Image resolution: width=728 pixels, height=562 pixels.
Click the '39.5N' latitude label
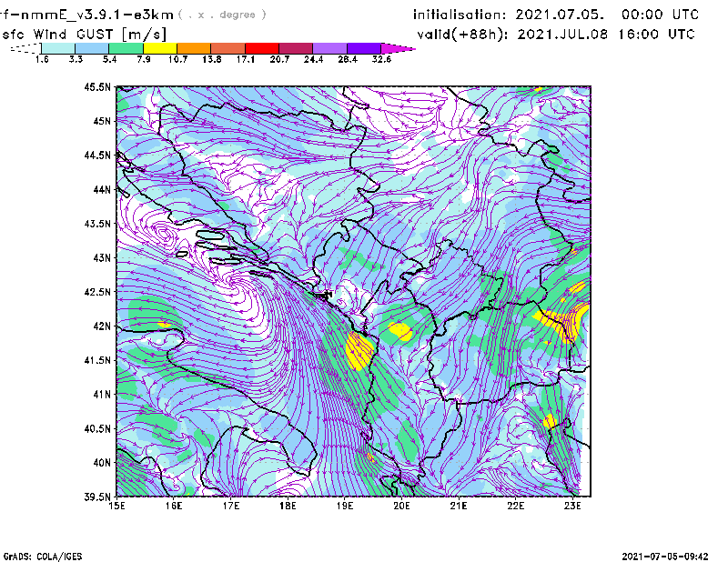coord(97,497)
